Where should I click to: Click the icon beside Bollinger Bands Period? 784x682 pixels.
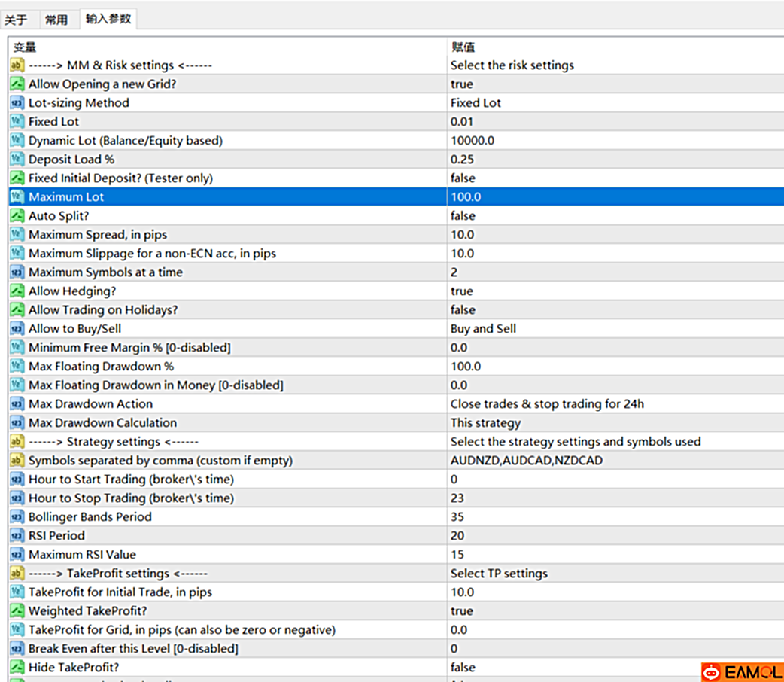pyautogui.click(x=17, y=517)
